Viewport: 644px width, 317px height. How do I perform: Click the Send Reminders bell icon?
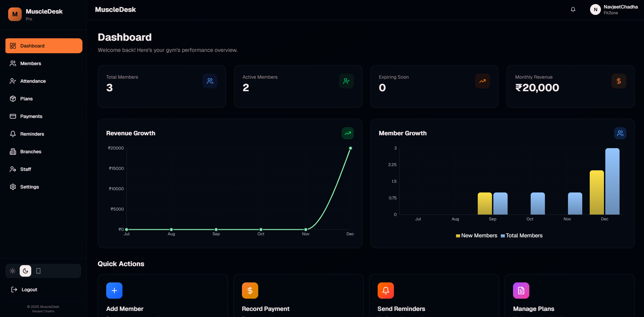coord(386,290)
